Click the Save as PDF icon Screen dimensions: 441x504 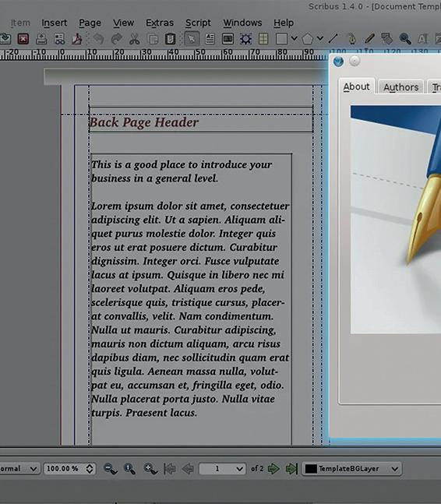coord(77,39)
